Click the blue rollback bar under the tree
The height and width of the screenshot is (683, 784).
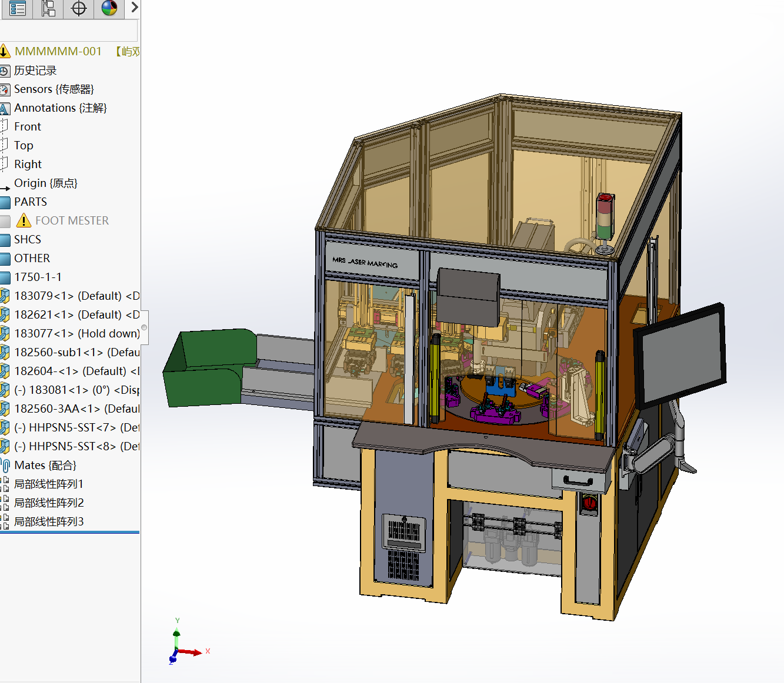(x=69, y=533)
